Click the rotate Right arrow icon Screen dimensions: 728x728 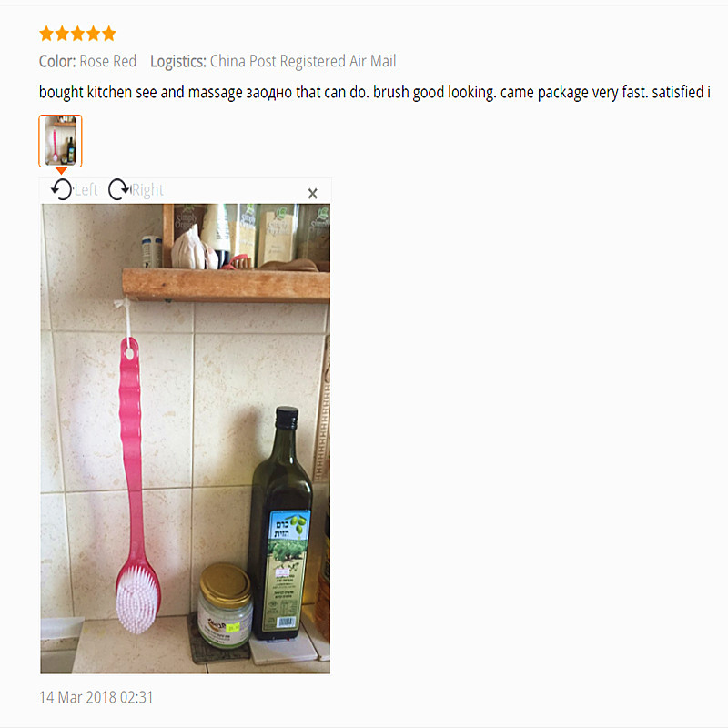click(119, 189)
